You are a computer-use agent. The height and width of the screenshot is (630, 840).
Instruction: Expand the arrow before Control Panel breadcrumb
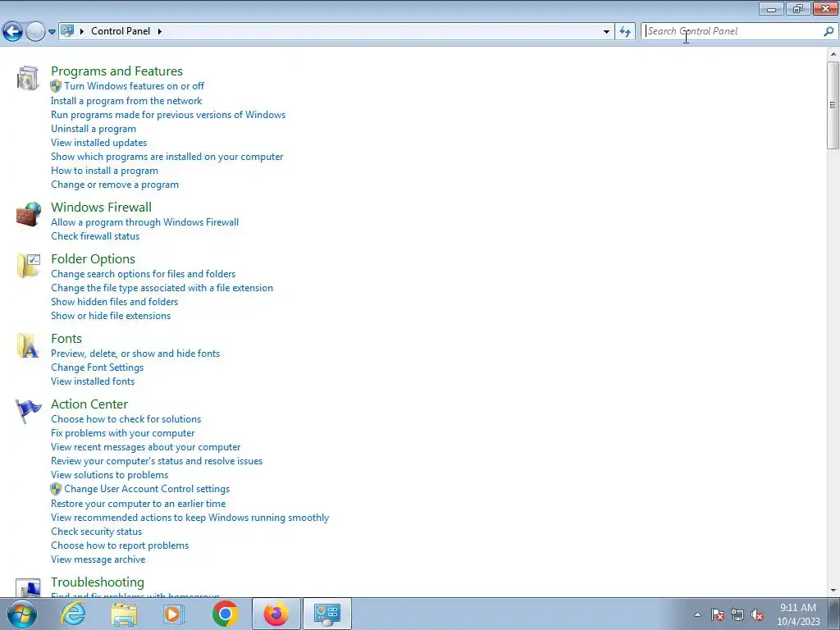[x=82, y=31]
